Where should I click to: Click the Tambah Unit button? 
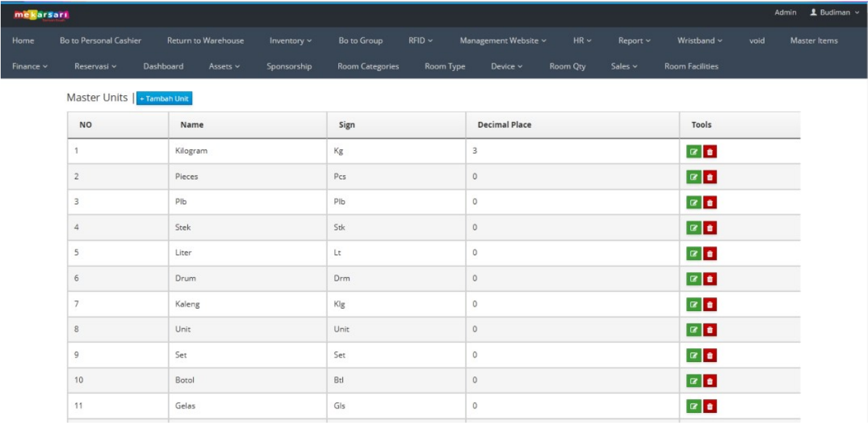point(164,99)
